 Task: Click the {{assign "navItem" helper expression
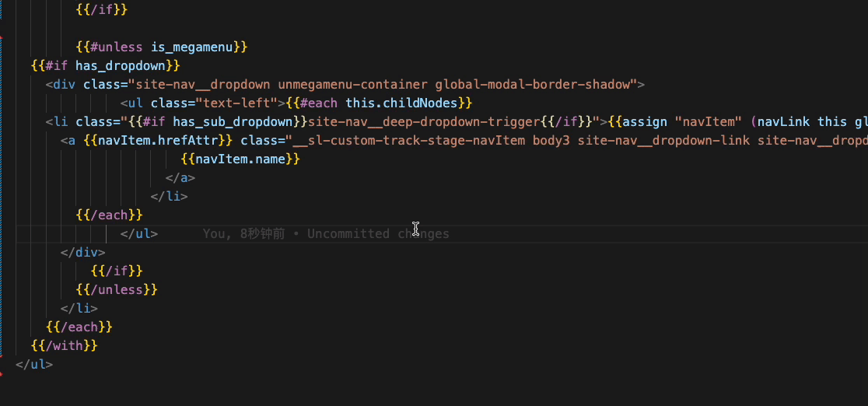coord(675,122)
